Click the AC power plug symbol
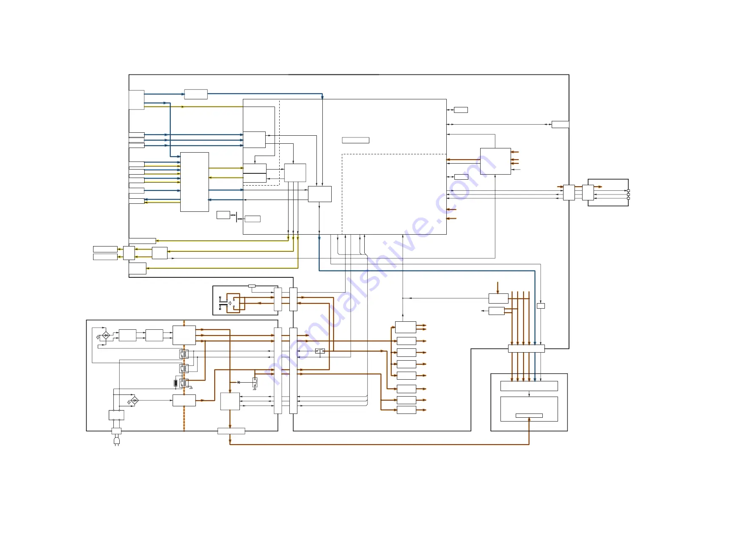 116,441
